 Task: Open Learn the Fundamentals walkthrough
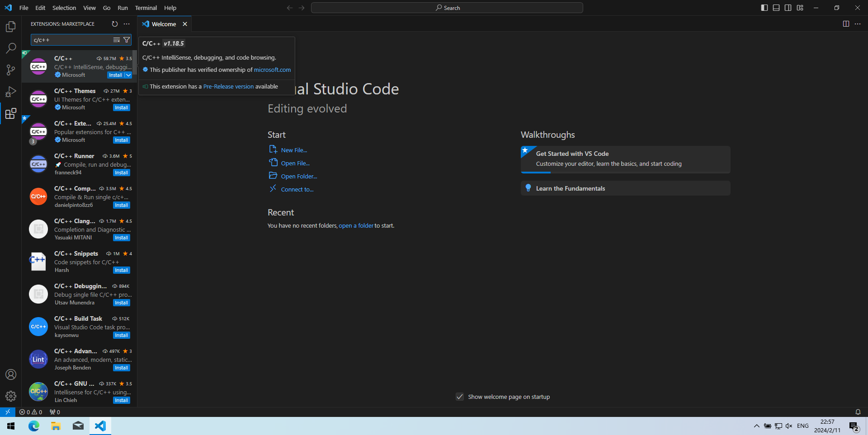pos(625,188)
